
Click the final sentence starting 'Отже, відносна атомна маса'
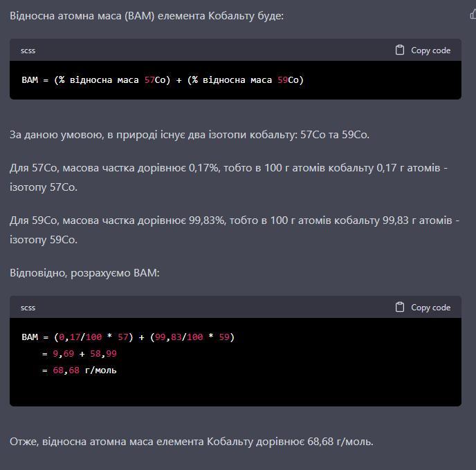(x=191, y=441)
